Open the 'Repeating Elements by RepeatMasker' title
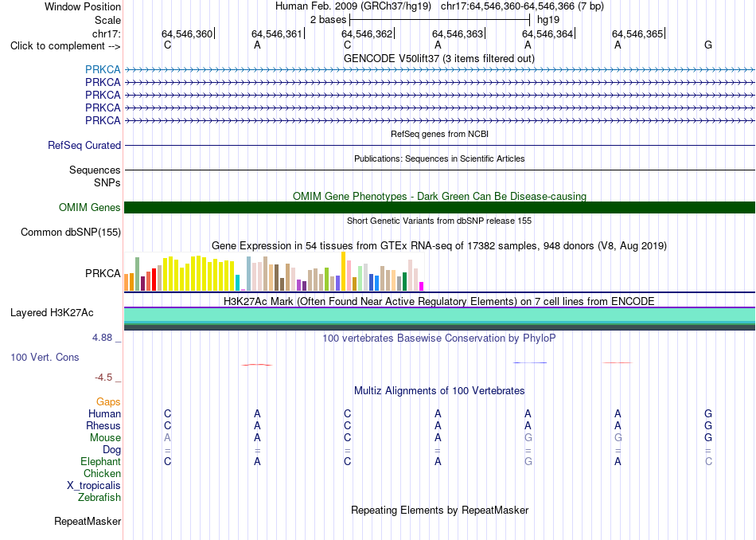The image size is (756, 540). pos(440,511)
